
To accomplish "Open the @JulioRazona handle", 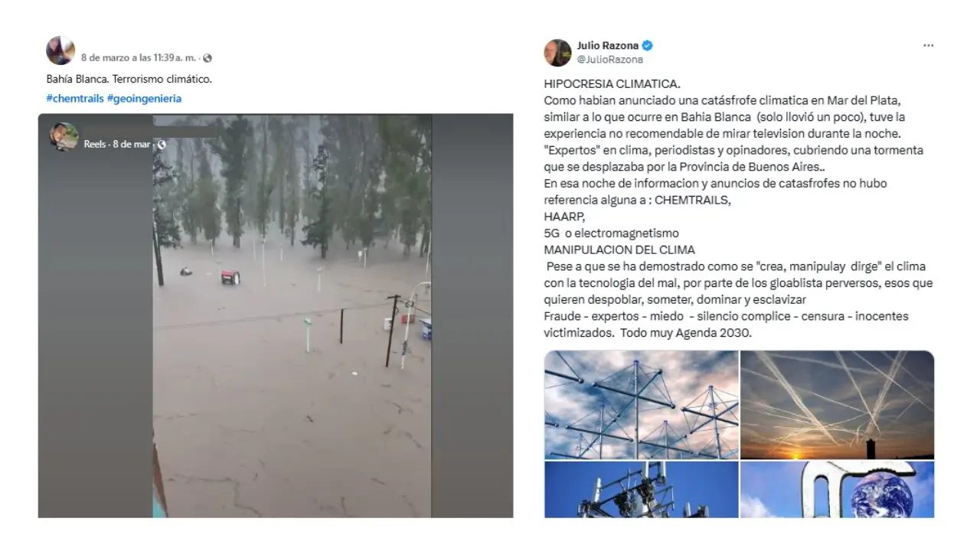I will (609, 59).
